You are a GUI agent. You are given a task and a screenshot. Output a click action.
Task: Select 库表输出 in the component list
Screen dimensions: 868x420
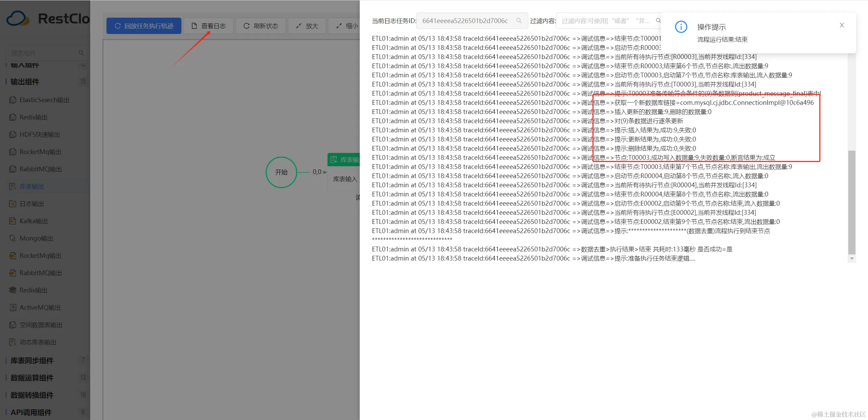pos(32,186)
